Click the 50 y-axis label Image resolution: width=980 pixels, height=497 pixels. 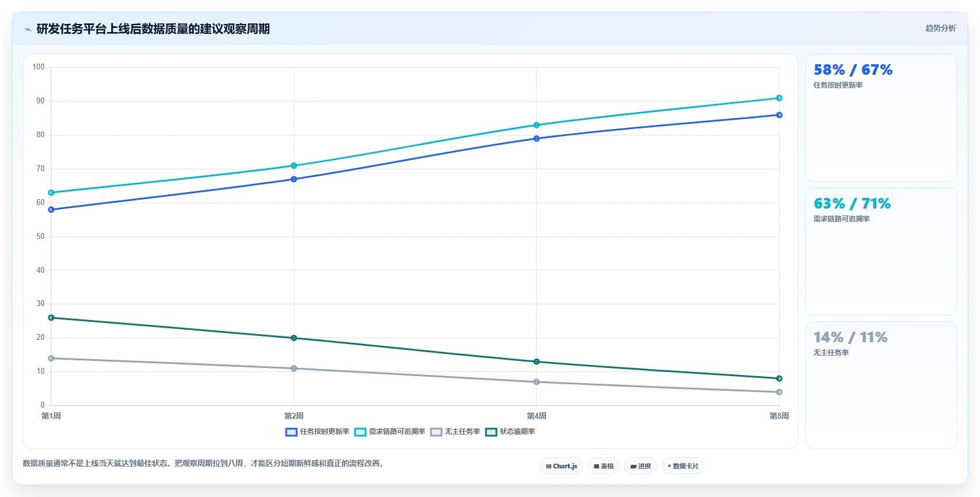point(40,237)
